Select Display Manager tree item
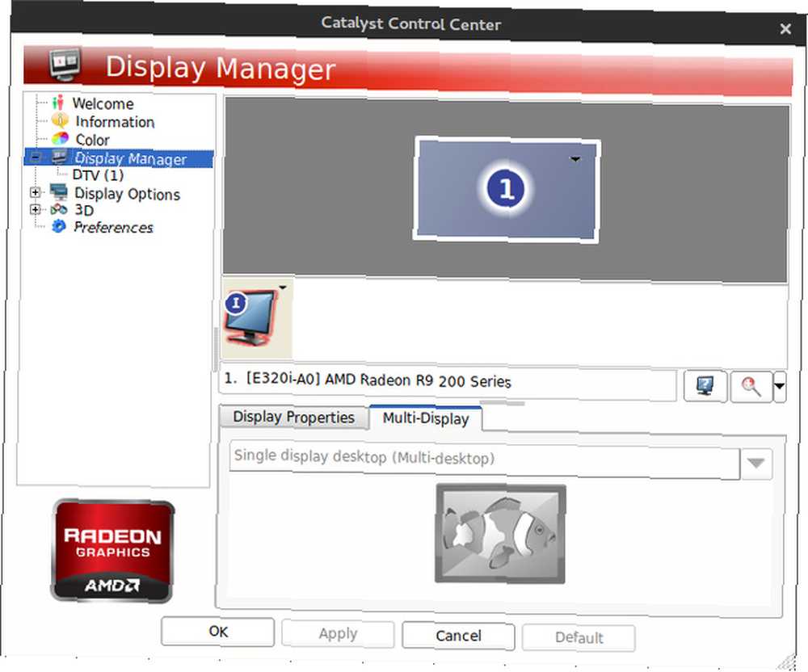The height and width of the screenshot is (672, 808). click(131, 158)
